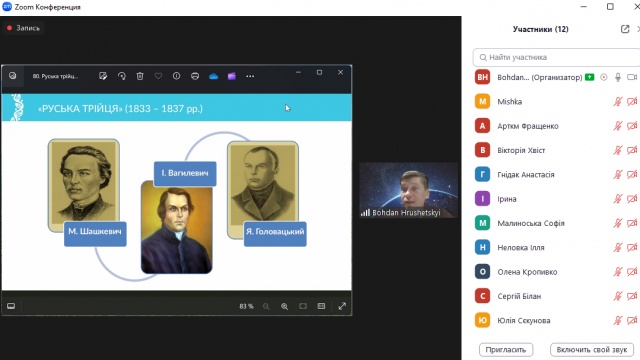Click Mishka's camera off icon

(632, 102)
